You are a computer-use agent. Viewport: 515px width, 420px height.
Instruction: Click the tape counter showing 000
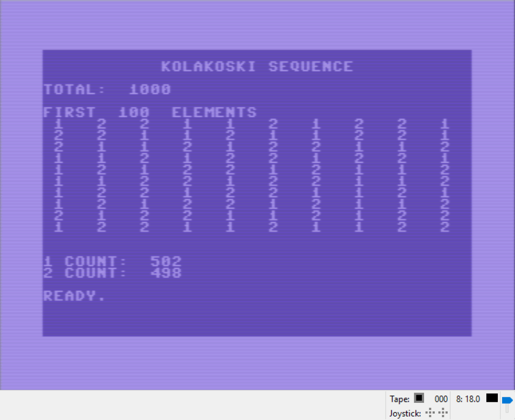click(440, 399)
